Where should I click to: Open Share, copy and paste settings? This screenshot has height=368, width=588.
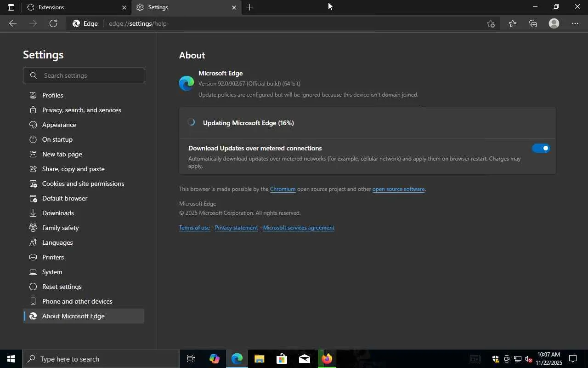pyautogui.click(x=84, y=169)
